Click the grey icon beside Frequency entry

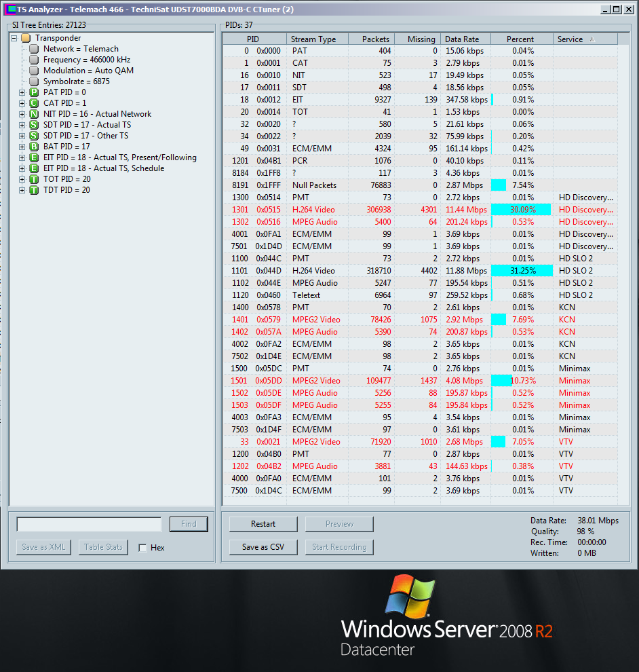[35, 60]
